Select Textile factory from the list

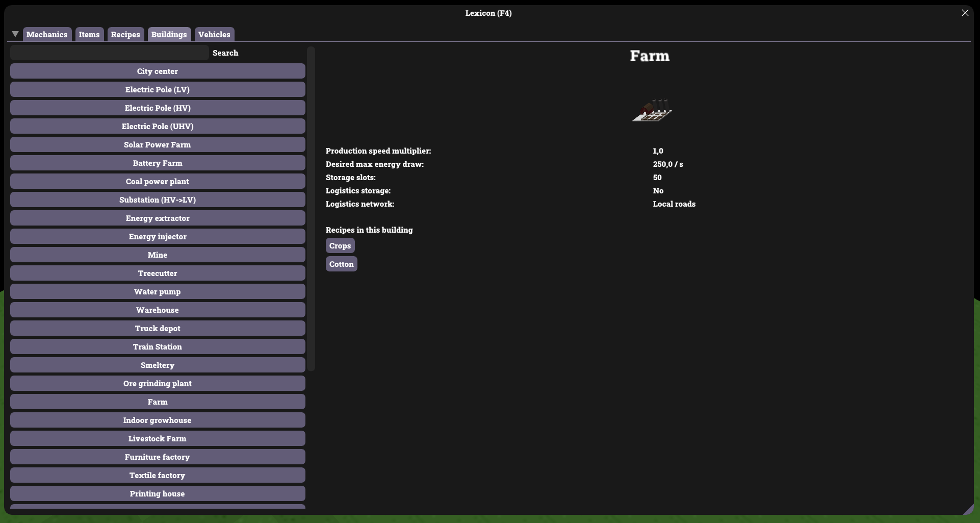coord(158,476)
